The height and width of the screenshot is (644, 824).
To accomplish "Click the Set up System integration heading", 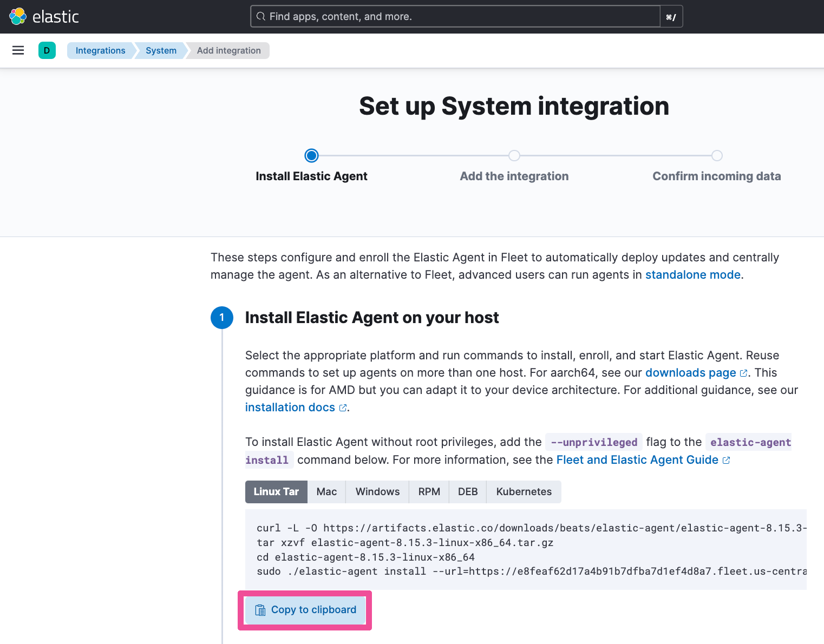I will 514,106.
